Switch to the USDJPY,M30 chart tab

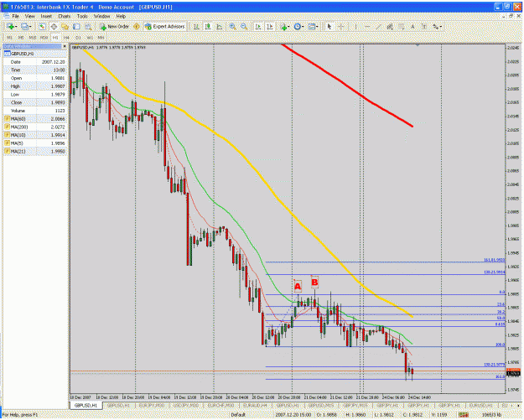click(185, 405)
